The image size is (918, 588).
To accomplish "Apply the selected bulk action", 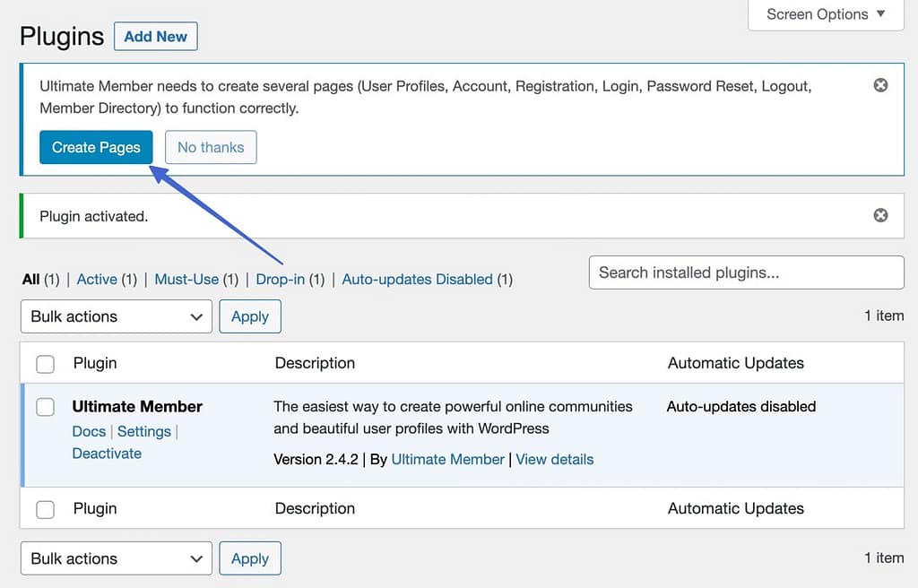I will pos(250,316).
